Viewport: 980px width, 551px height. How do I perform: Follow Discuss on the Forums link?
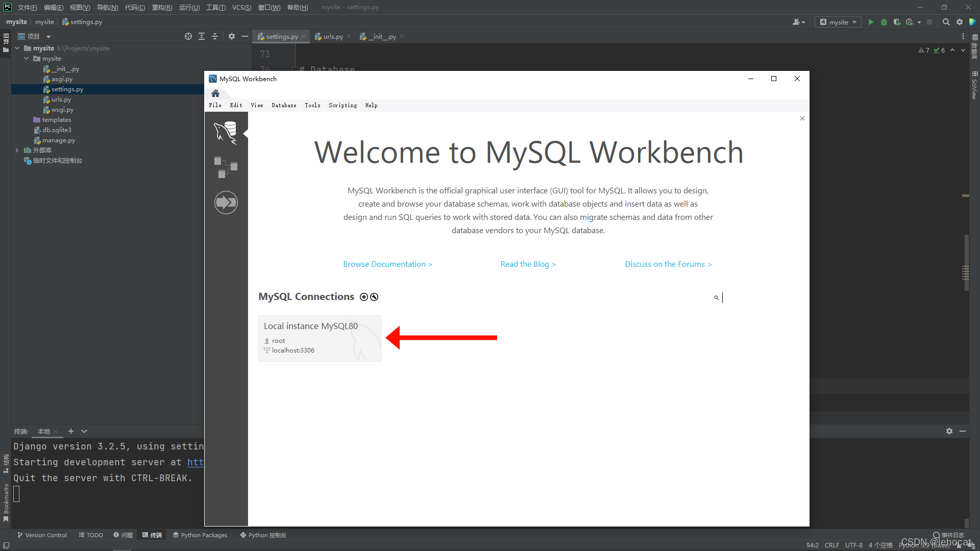click(x=668, y=264)
